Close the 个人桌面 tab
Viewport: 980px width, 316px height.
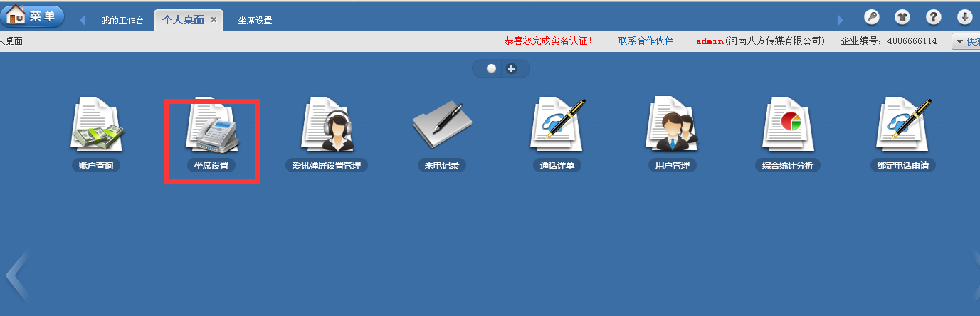214,20
